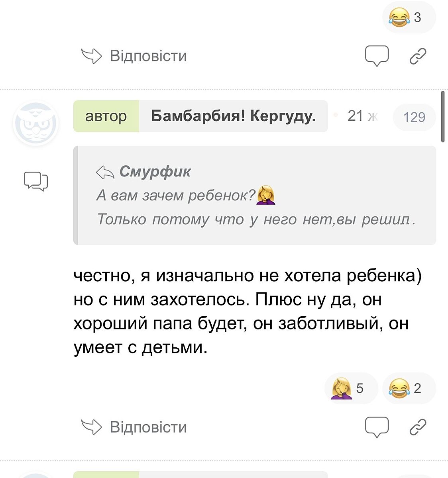Screen dimensions: 448x478
Task: Click comment bubble icon below the facepalm reaction
Action: [377, 427]
